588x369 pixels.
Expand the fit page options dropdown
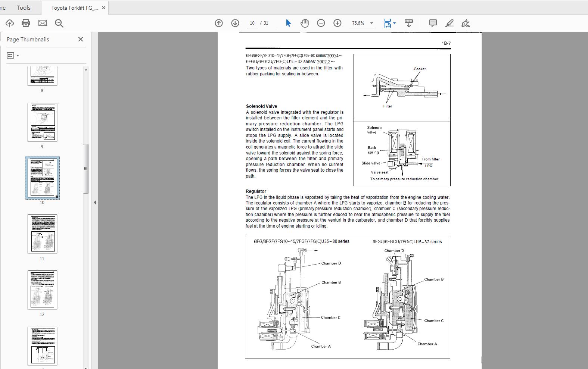click(x=394, y=23)
